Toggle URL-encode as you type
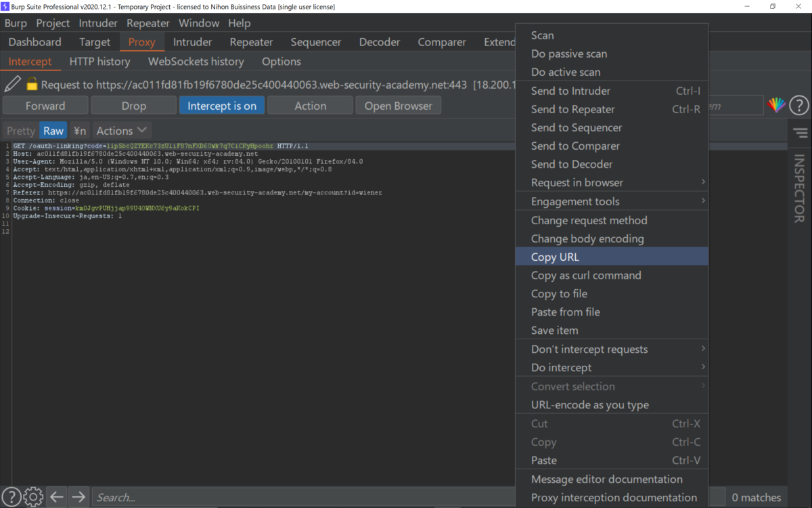This screenshot has height=508, width=812. pos(612,404)
